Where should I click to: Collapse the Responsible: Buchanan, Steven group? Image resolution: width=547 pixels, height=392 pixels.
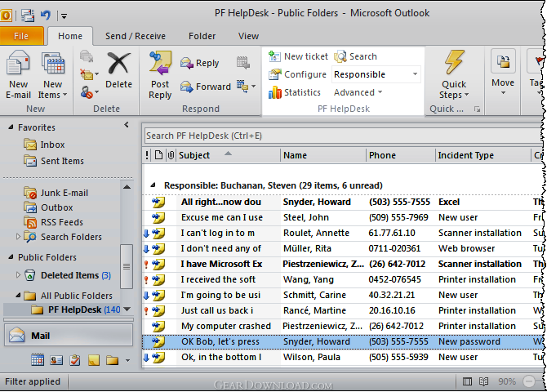153,185
